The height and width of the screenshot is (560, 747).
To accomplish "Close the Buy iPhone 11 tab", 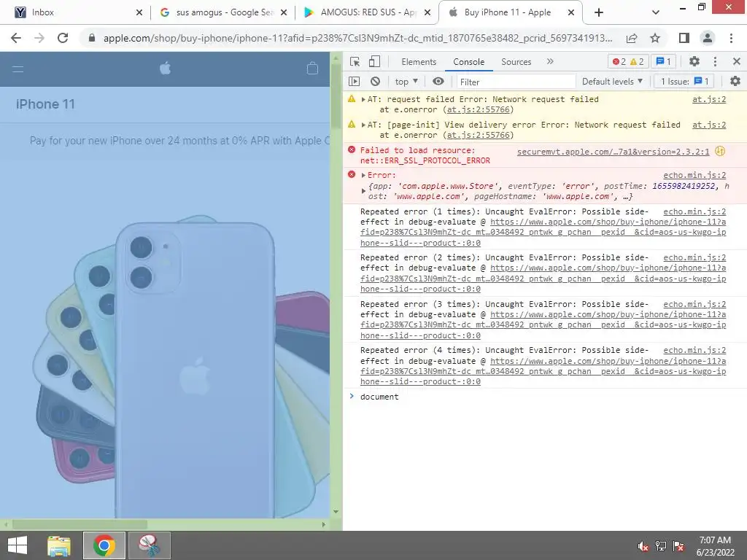I will click(570, 12).
